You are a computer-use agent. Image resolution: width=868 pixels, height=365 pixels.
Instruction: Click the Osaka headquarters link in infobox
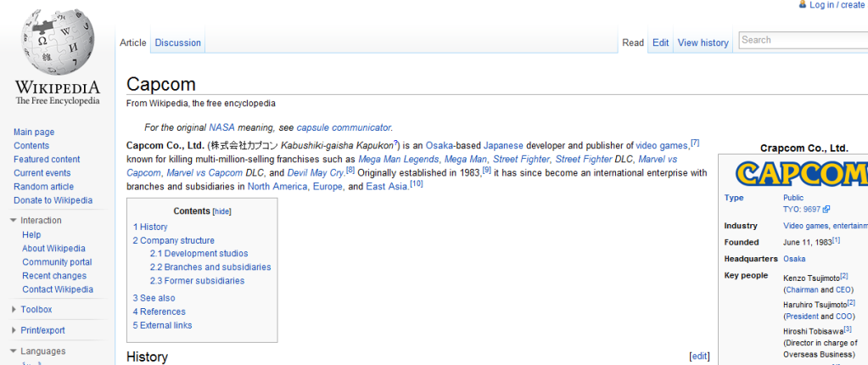(x=794, y=259)
